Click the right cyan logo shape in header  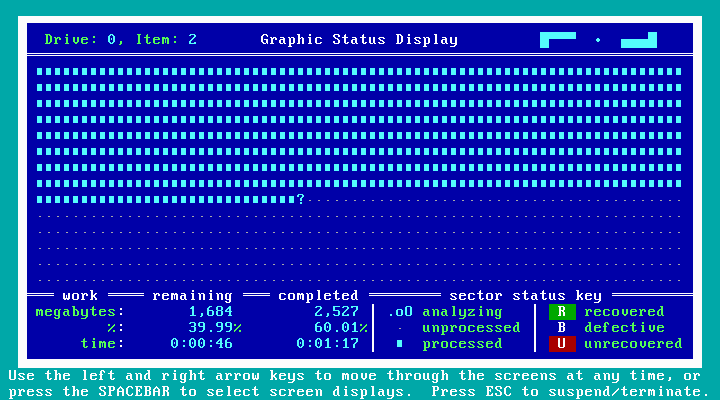640,40
